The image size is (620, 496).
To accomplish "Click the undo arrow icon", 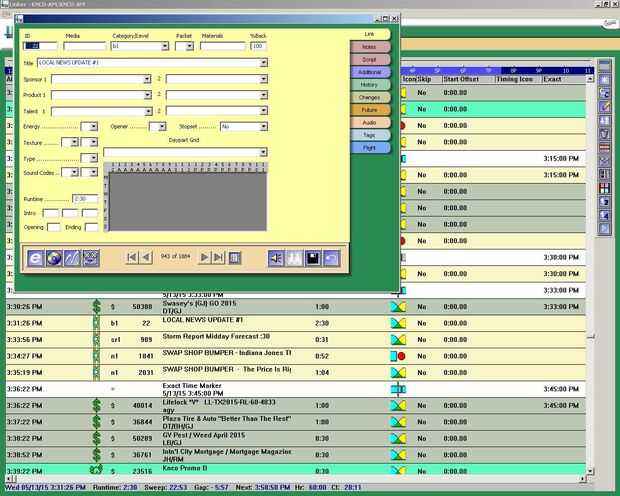I will (x=331, y=258).
